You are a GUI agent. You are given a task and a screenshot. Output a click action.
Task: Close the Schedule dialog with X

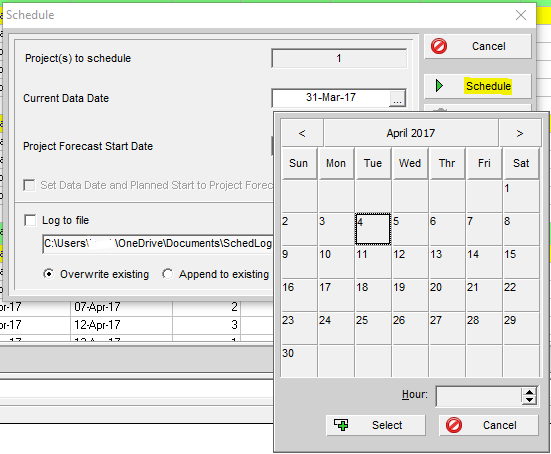(x=521, y=15)
